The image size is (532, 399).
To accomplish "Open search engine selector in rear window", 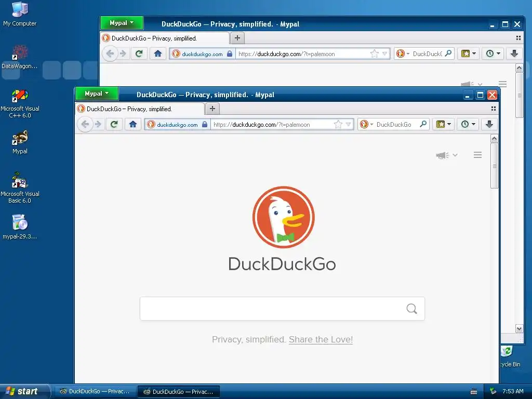I will (x=403, y=54).
